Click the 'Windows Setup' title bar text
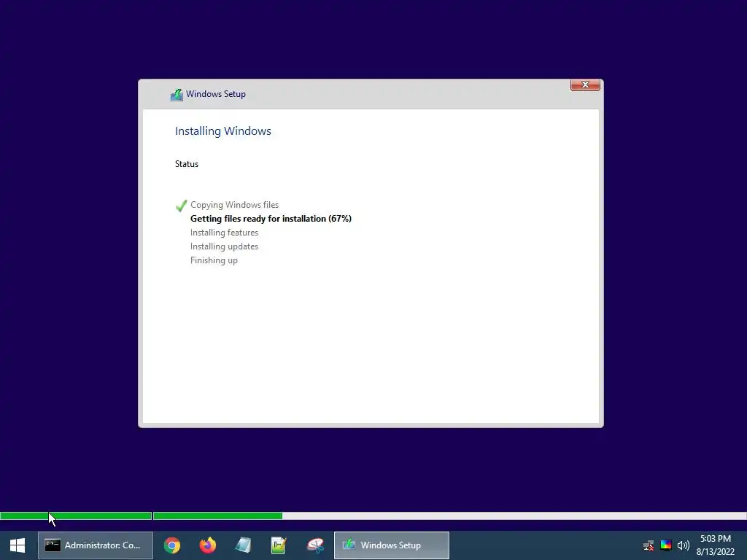 [x=216, y=94]
